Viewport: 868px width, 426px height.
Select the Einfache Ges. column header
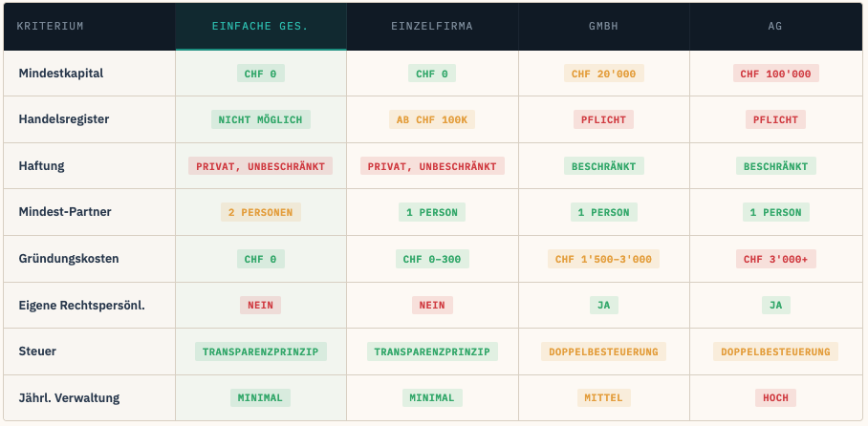tap(260, 26)
